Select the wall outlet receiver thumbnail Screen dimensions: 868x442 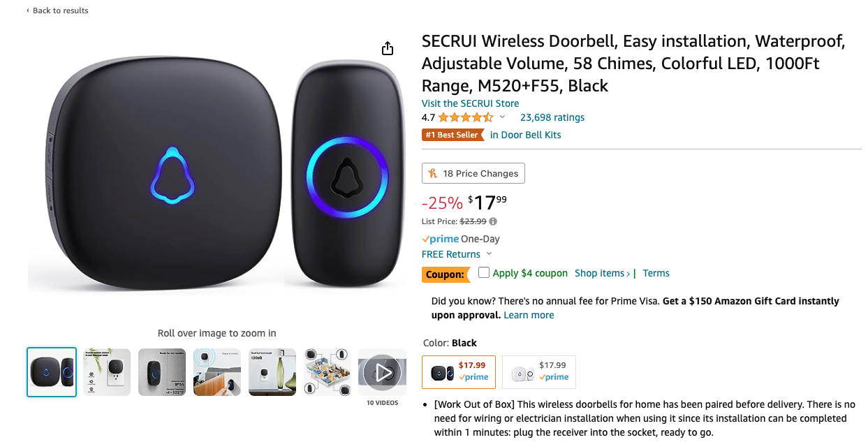coord(106,371)
